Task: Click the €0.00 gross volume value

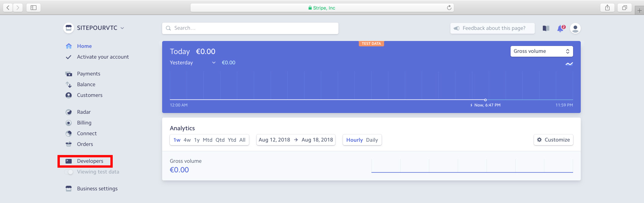Action: pyautogui.click(x=179, y=170)
